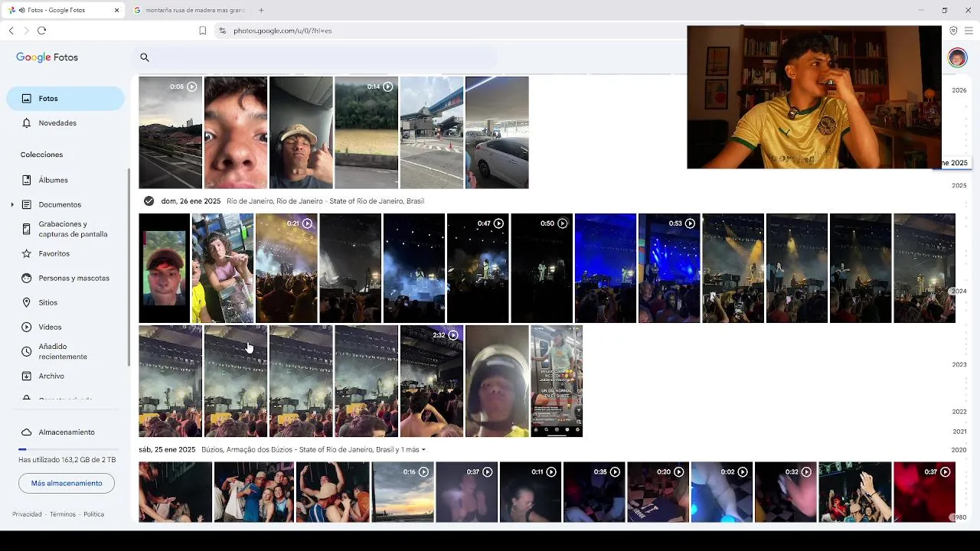Jump to 2026 on timeline scrubber
The image size is (980, 551).
(959, 90)
